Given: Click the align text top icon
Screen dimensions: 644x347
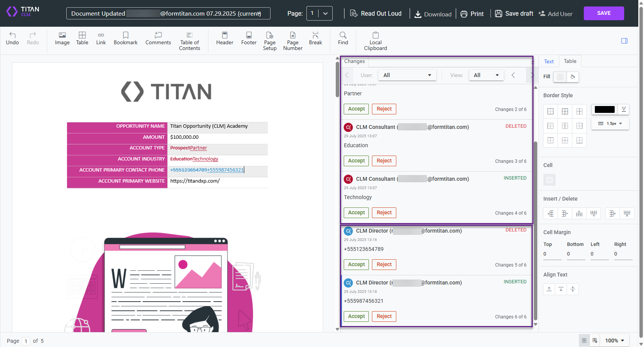Looking at the screenshot, I should (549, 289).
